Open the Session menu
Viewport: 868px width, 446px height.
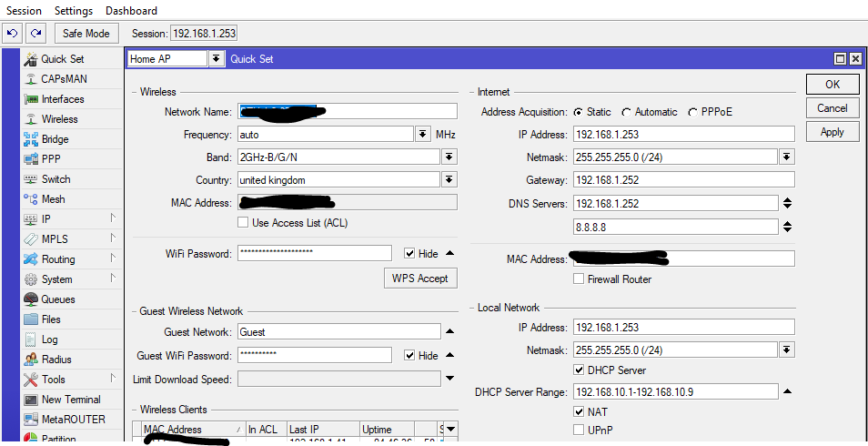click(24, 11)
